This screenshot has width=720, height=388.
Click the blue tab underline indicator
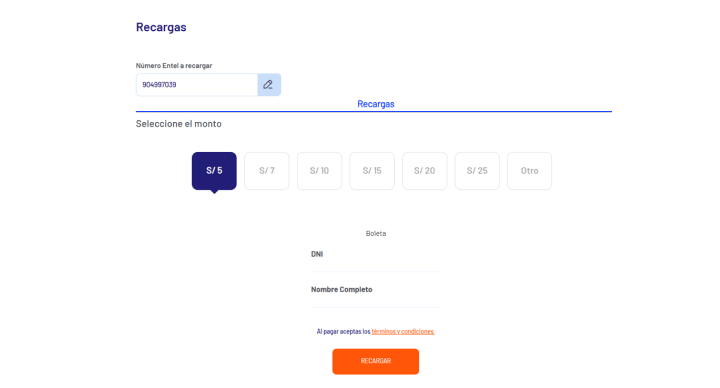pyautogui.click(x=374, y=111)
